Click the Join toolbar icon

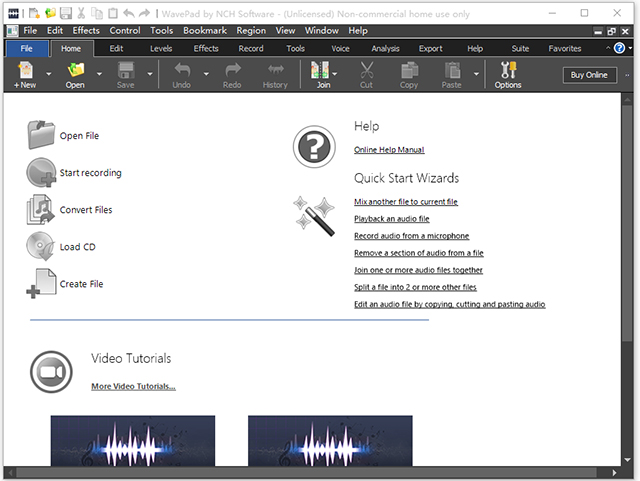click(x=320, y=70)
